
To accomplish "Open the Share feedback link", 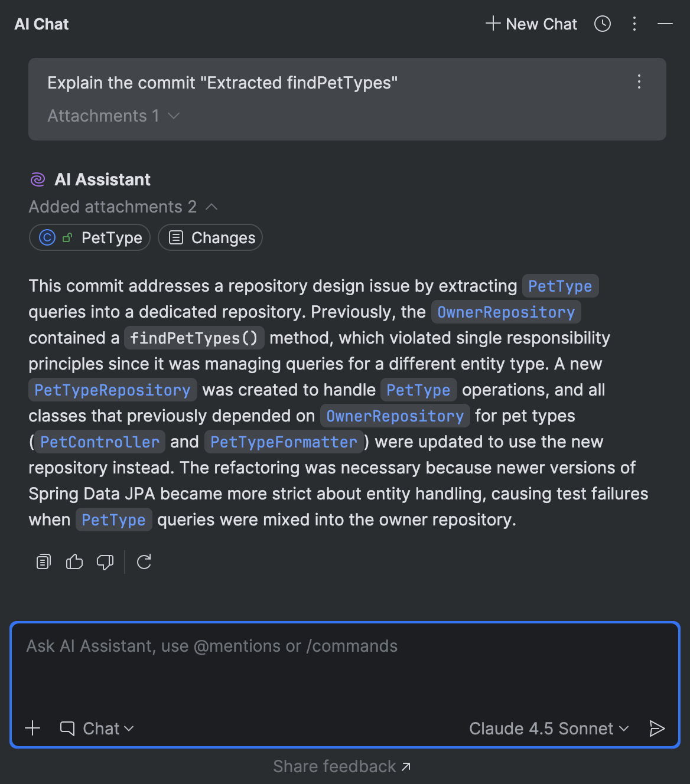I will [342, 766].
